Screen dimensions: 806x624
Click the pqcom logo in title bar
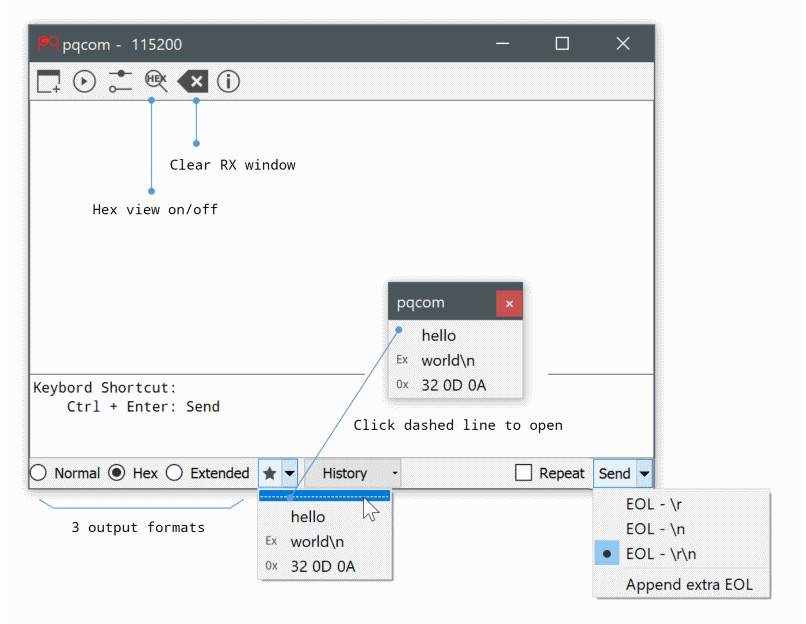(x=48, y=44)
